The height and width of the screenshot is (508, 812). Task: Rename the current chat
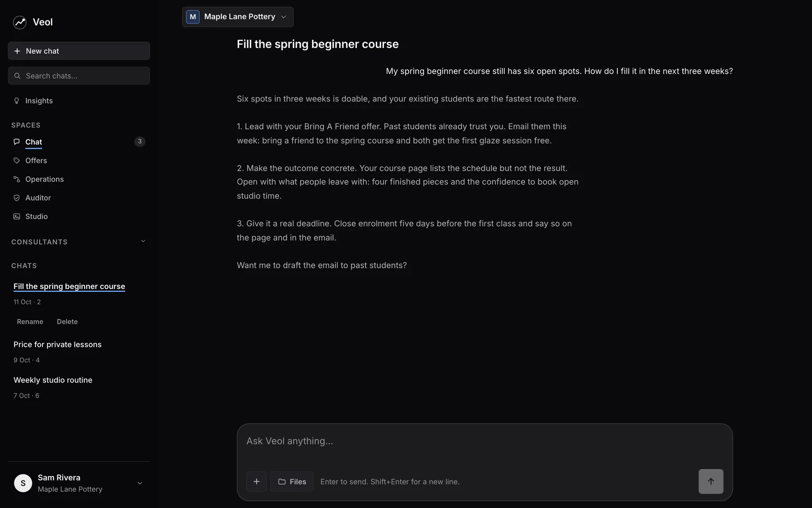coord(30,322)
